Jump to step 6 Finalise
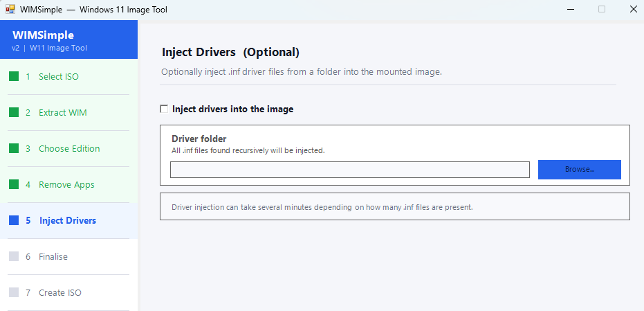Image resolution: width=644 pixels, height=311 pixels. coord(53,257)
